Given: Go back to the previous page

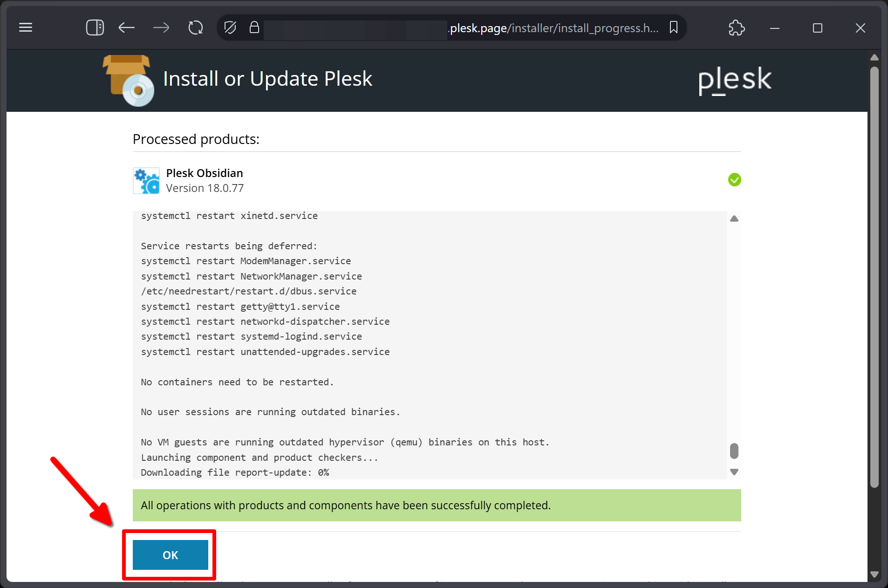Looking at the screenshot, I should point(127,28).
